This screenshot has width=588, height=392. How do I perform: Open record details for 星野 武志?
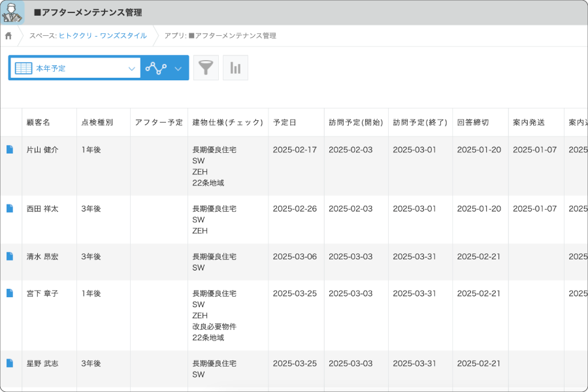(10, 363)
